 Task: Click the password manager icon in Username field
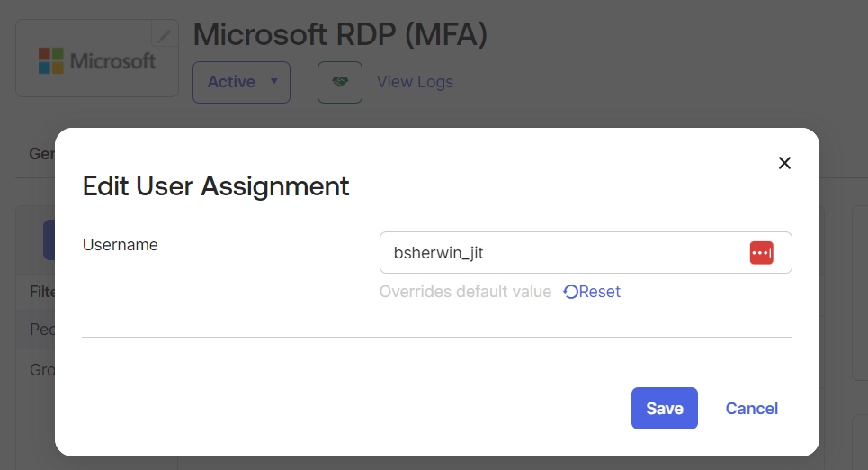[x=761, y=253]
